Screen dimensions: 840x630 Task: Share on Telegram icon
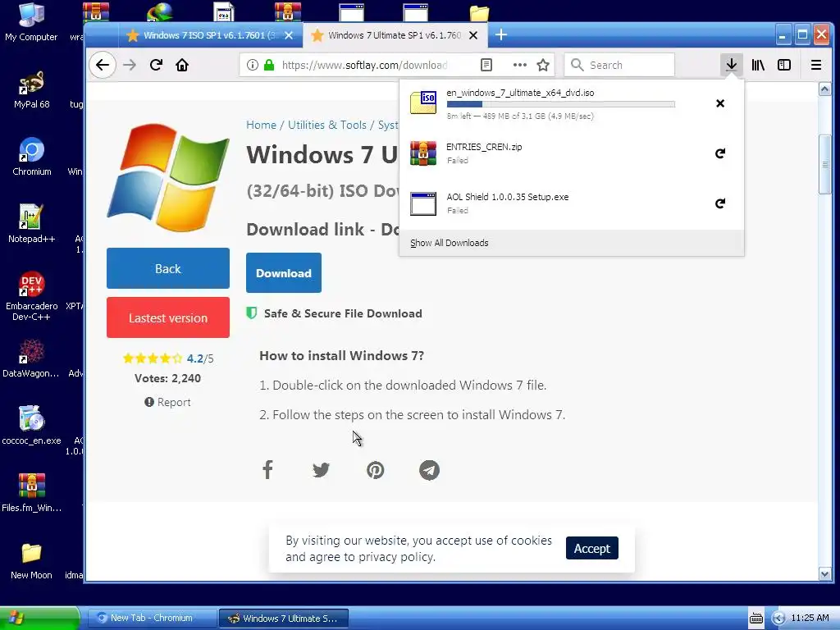429,470
